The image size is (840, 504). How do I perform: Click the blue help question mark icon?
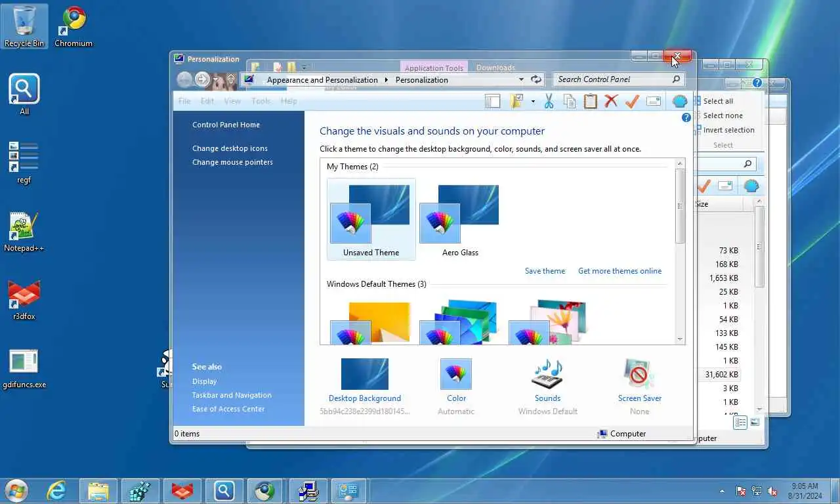coord(686,117)
